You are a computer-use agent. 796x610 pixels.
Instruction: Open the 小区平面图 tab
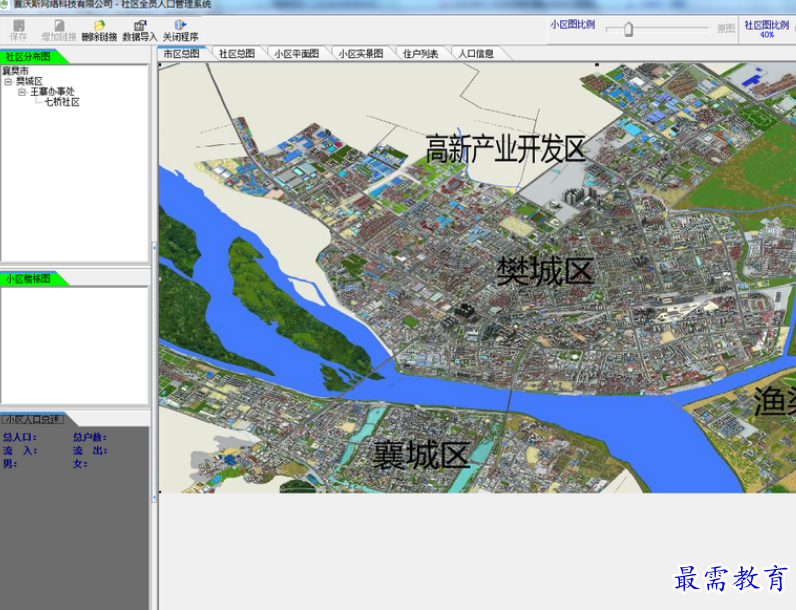296,54
